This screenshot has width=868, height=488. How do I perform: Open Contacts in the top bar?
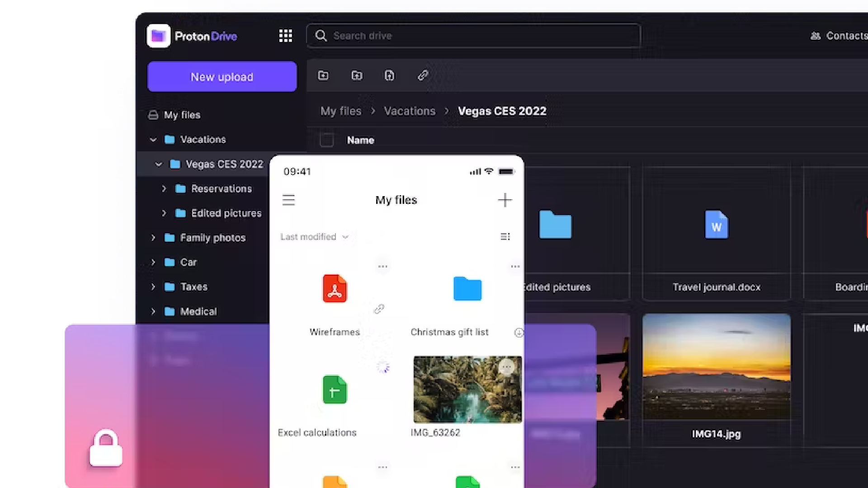(x=839, y=36)
